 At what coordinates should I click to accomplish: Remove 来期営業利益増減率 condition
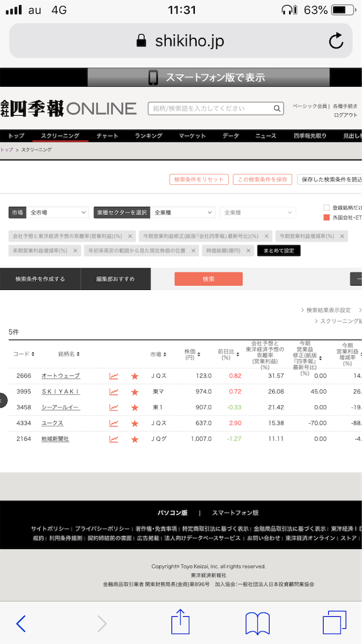pyautogui.click(x=75, y=250)
